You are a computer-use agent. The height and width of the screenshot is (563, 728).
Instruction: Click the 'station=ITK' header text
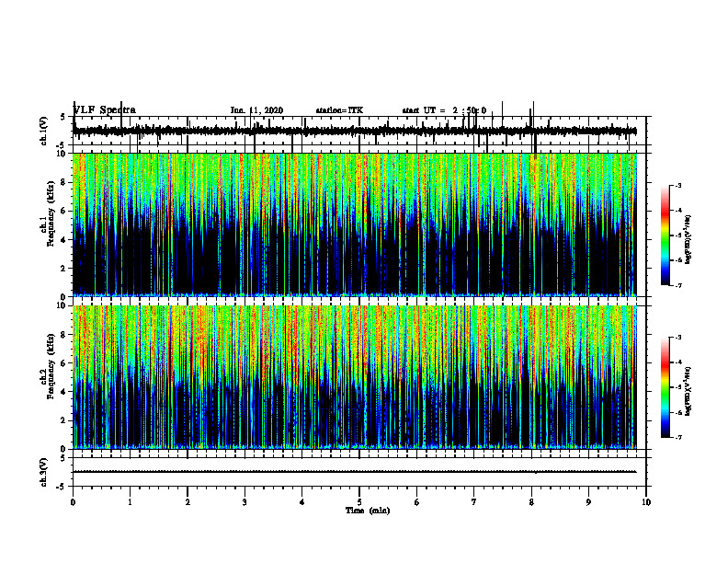(x=339, y=110)
